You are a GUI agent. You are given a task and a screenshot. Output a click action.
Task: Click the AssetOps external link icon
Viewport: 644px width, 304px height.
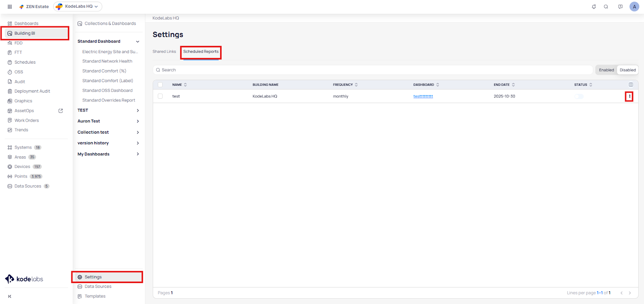click(x=61, y=111)
